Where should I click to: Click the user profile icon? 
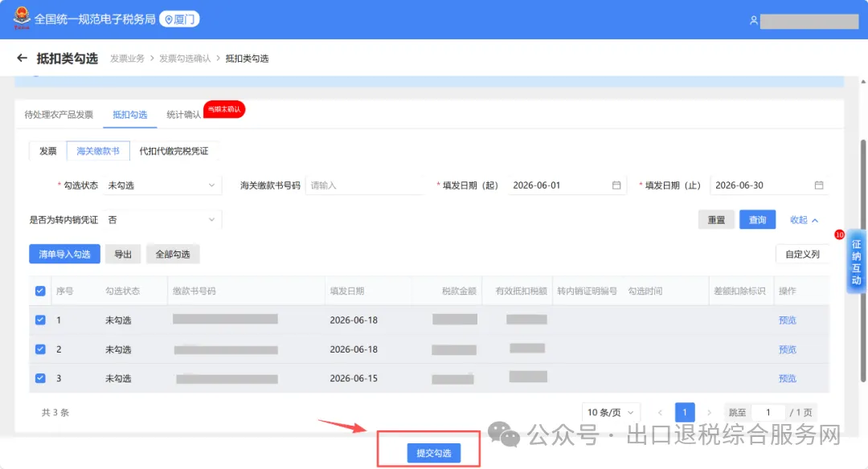[x=753, y=20]
